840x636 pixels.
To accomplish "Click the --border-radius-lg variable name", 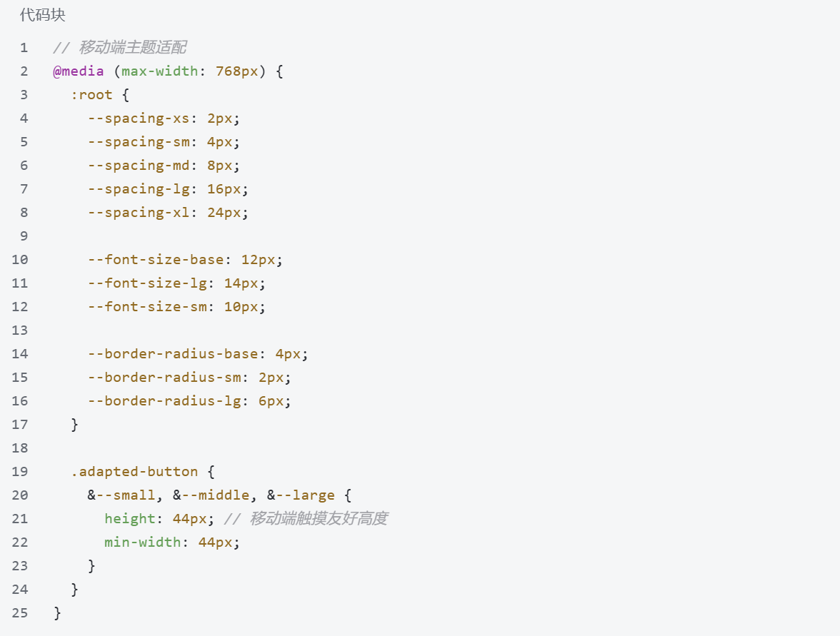I will point(164,401).
